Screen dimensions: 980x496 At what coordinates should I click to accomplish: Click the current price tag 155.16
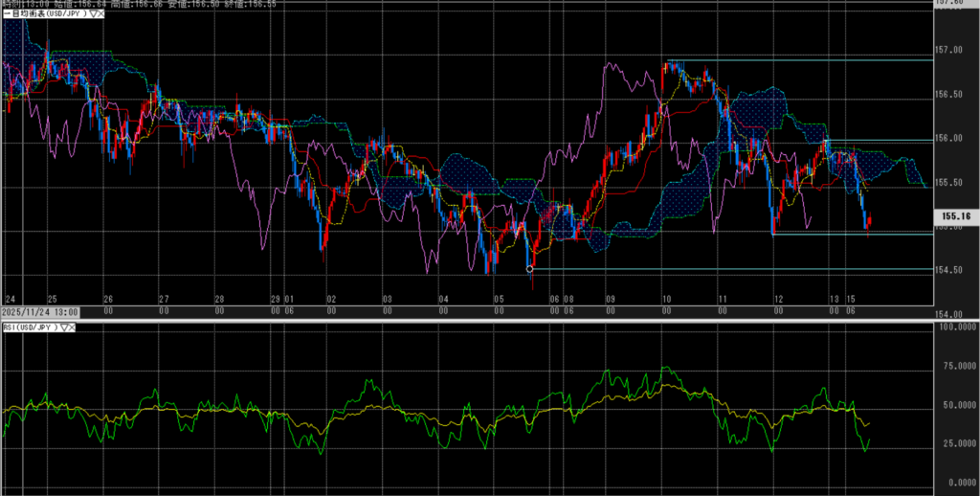pos(955,216)
